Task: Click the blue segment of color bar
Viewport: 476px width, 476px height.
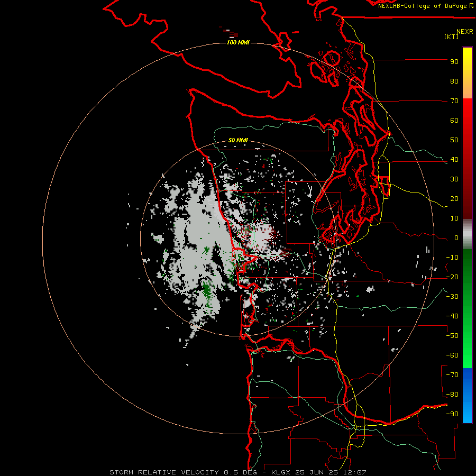Action: (467, 395)
